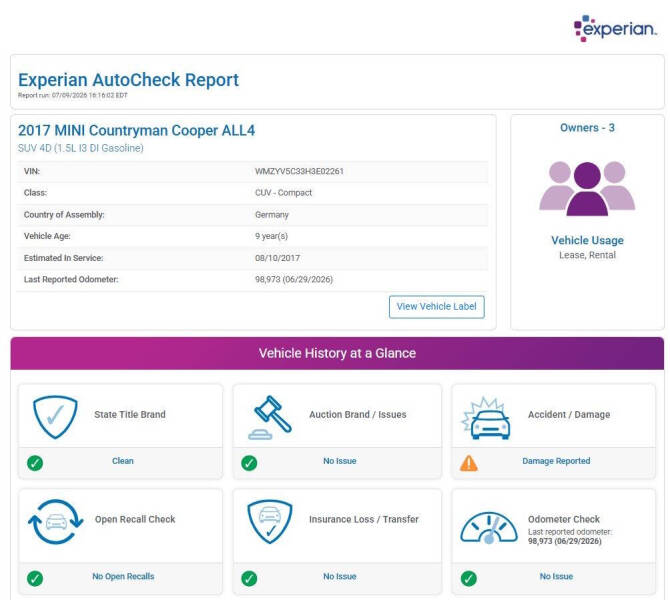This screenshot has height=600, width=670.
Task: Click green check beside Insurance No Issue
Action: pos(249,578)
